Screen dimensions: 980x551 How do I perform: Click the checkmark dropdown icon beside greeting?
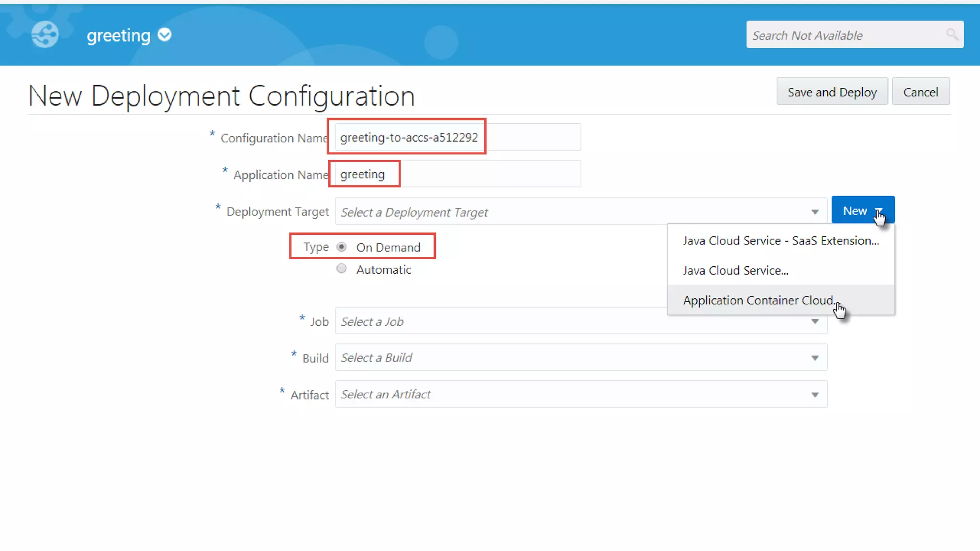(x=165, y=35)
